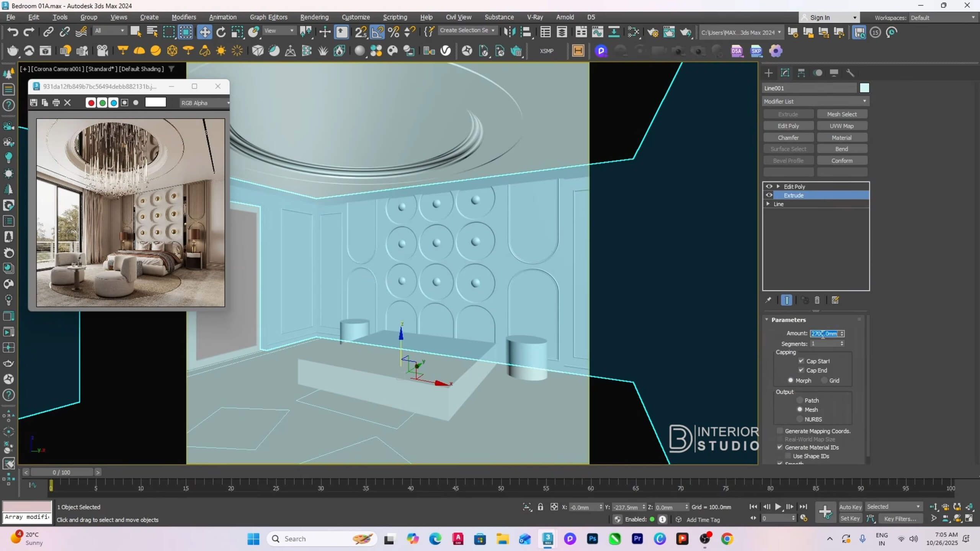
Task: Uncheck the Cap Start checkbox
Action: (801, 361)
